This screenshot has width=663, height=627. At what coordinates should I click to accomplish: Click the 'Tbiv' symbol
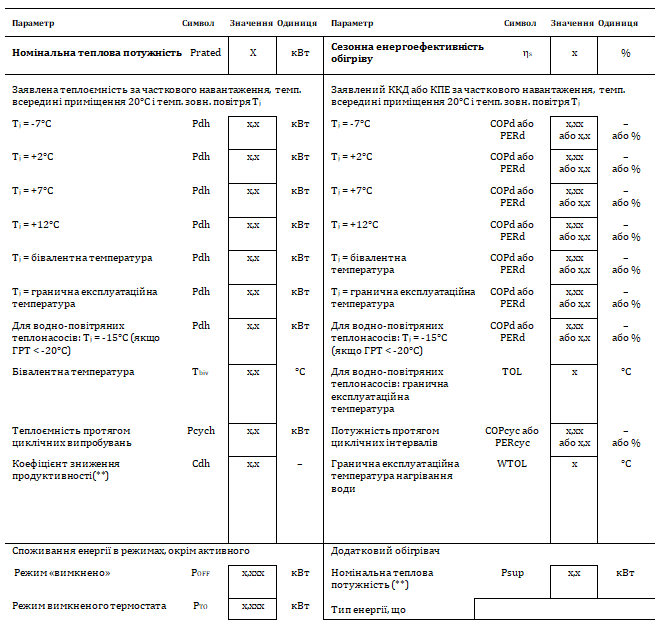pyautogui.click(x=200, y=372)
